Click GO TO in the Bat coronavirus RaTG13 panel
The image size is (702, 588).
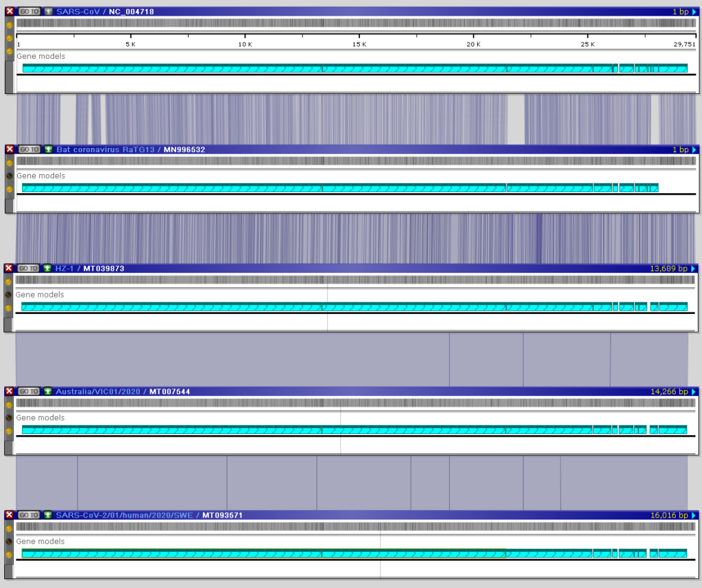click(29, 149)
